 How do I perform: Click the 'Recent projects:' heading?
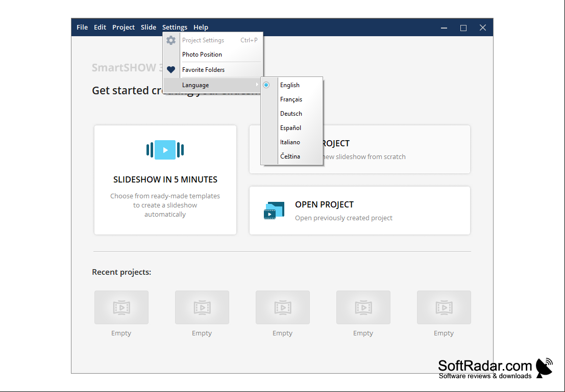click(x=121, y=272)
